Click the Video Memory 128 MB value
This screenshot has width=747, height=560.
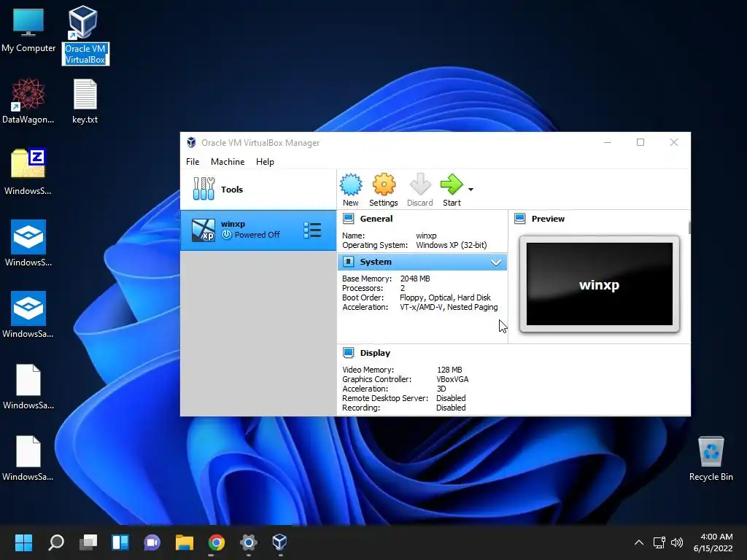tap(449, 370)
